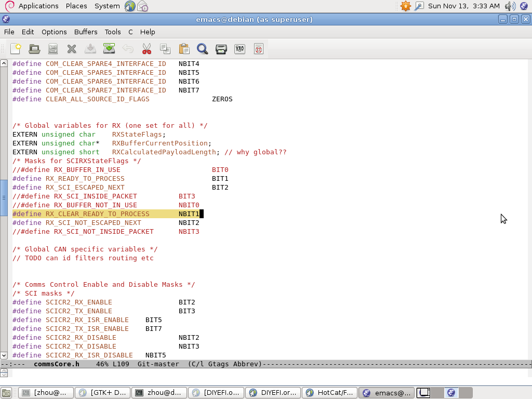532x399 pixels.
Task: Open the Options menu
Action: pos(54,32)
